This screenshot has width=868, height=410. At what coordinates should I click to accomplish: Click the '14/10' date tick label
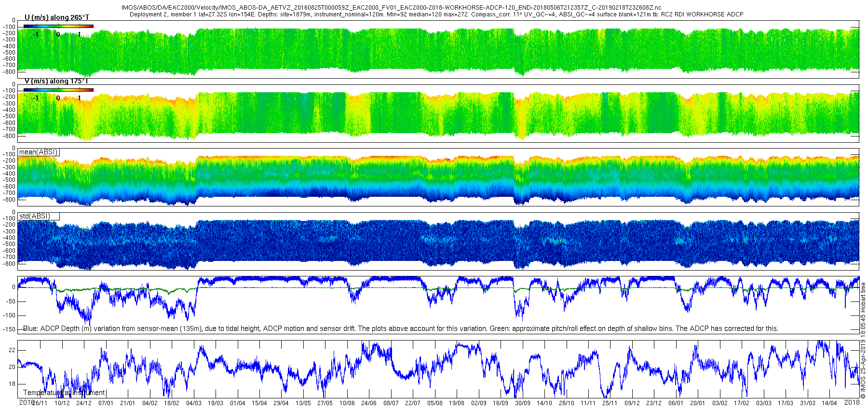click(544, 403)
